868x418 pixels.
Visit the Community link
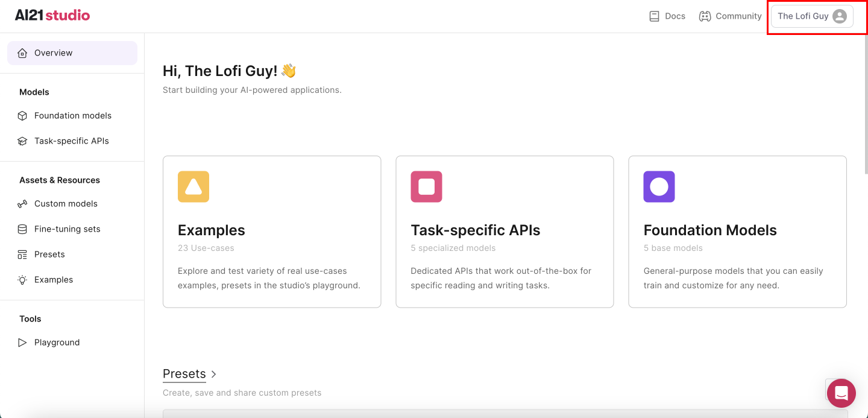tap(730, 16)
